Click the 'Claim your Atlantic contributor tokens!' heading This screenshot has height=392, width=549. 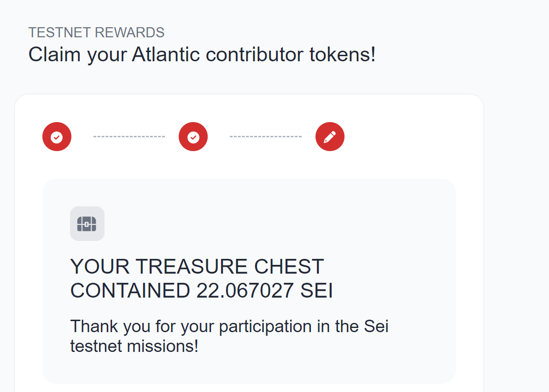click(x=202, y=55)
